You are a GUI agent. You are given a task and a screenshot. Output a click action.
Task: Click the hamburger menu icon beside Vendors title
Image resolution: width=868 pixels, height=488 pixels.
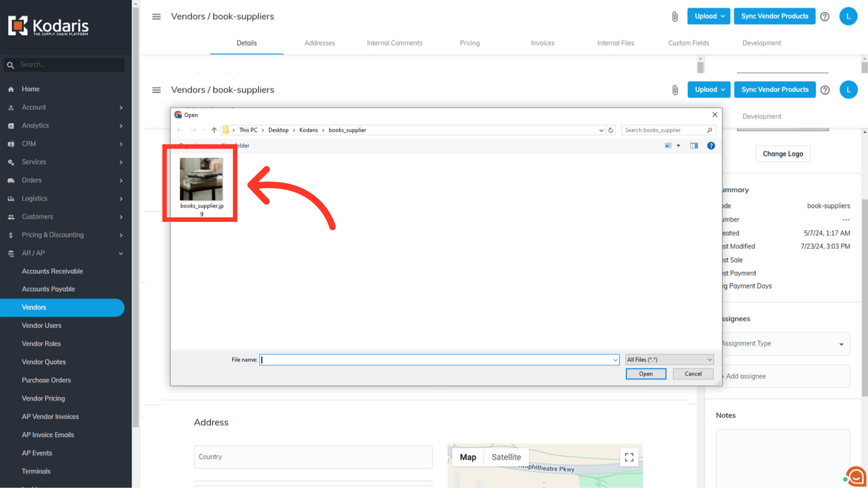click(156, 17)
